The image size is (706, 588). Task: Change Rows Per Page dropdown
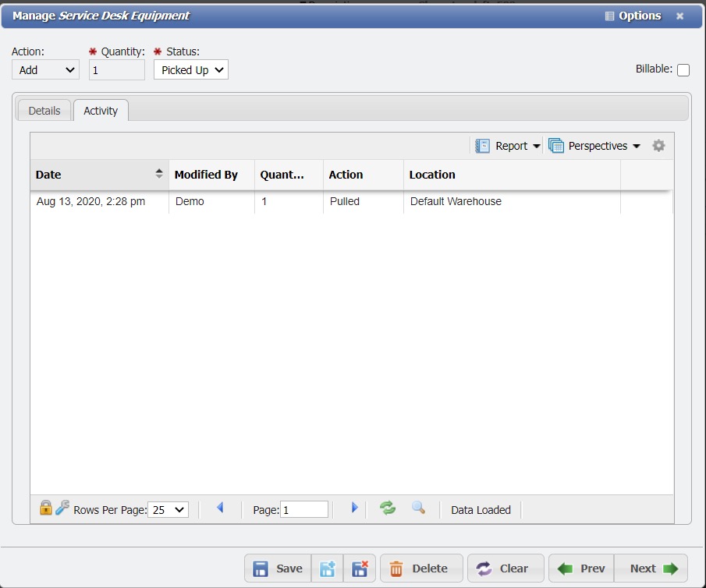168,510
